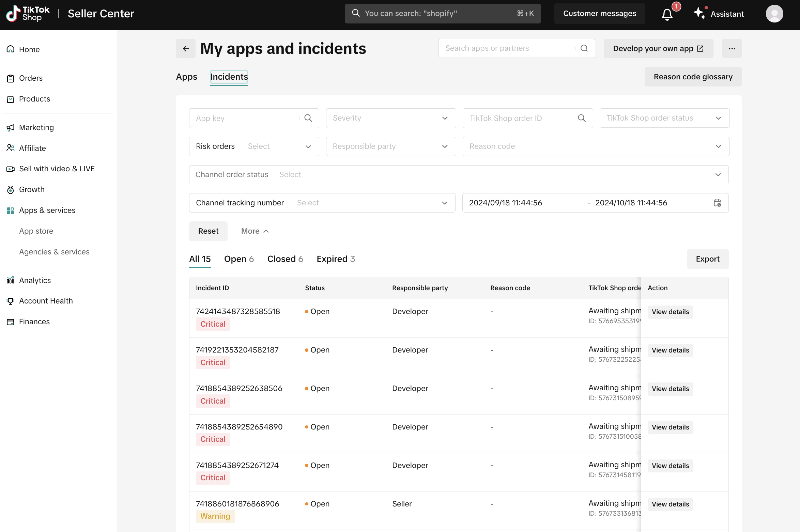
Task: Expand the Severity dropdown
Action: pyautogui.click(x=390, y=118)
